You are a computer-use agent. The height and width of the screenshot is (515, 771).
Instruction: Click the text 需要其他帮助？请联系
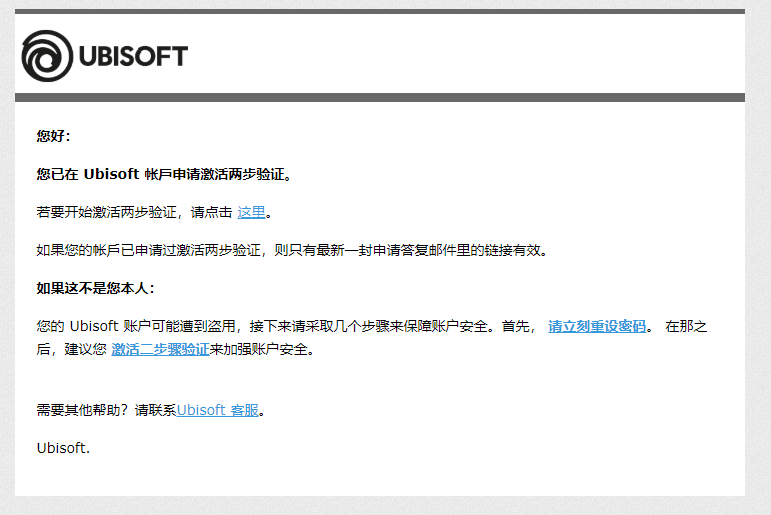[106, 410]
